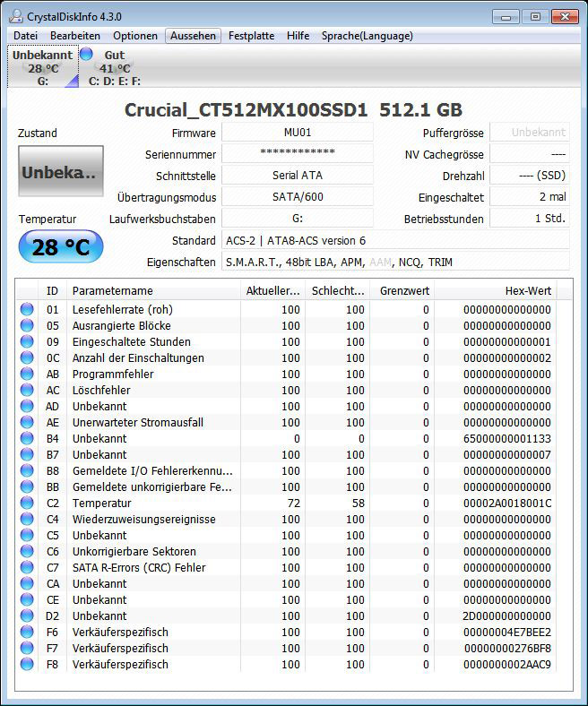Select the G: drive tab with Unbekannt status

(x=43, y=66)
